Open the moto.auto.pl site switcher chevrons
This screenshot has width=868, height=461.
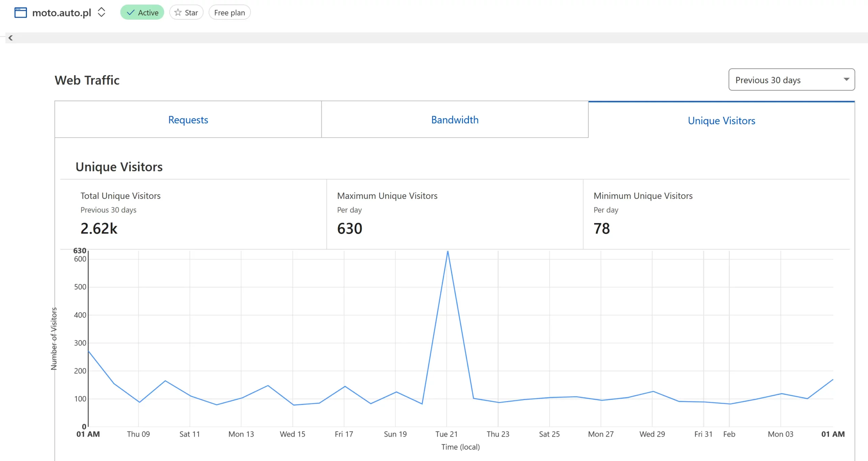pyautogui.click(x=101, y=13)
